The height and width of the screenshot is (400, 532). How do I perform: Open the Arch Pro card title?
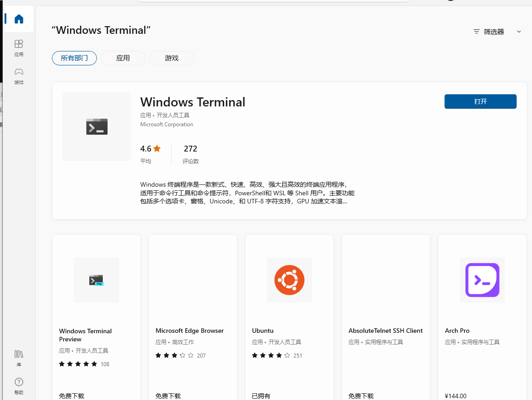pyautogui.click(x=457, y=331)
